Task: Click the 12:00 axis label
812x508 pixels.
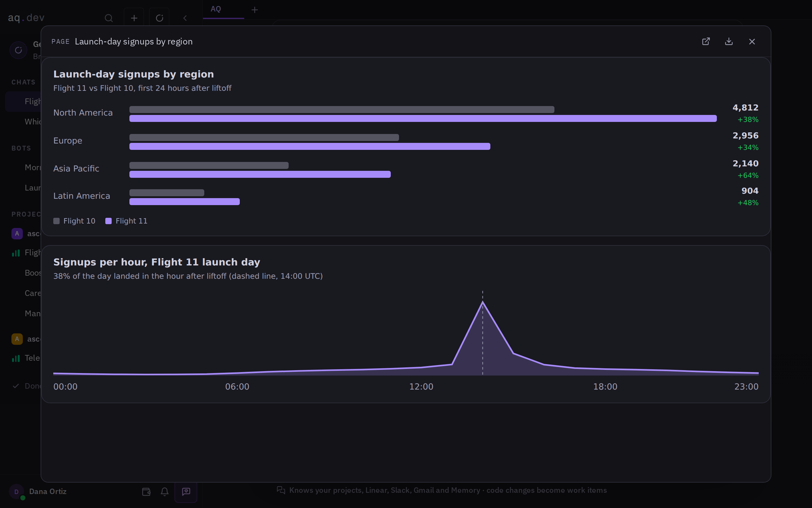Action: click(421, 386)
